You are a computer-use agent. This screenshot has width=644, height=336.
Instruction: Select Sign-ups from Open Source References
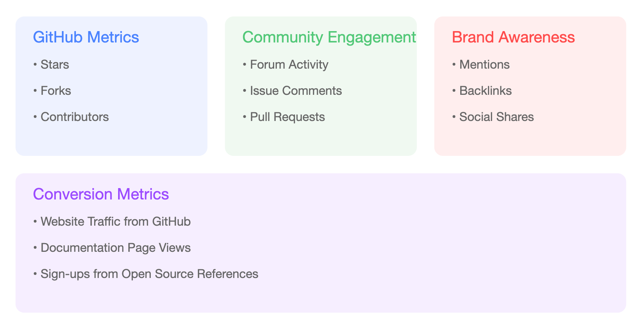pyautogui.click(x=146, y=274)
